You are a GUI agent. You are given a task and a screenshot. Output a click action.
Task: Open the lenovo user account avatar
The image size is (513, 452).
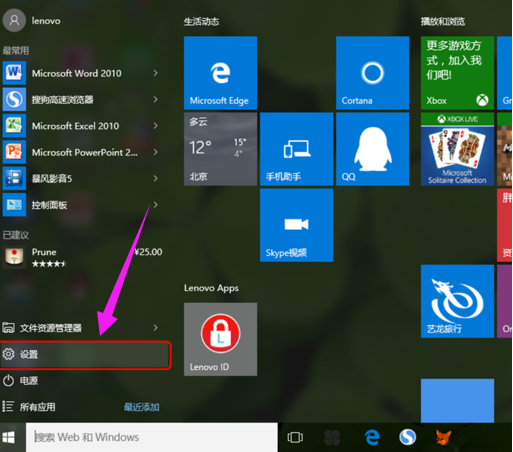pos(14,21)
